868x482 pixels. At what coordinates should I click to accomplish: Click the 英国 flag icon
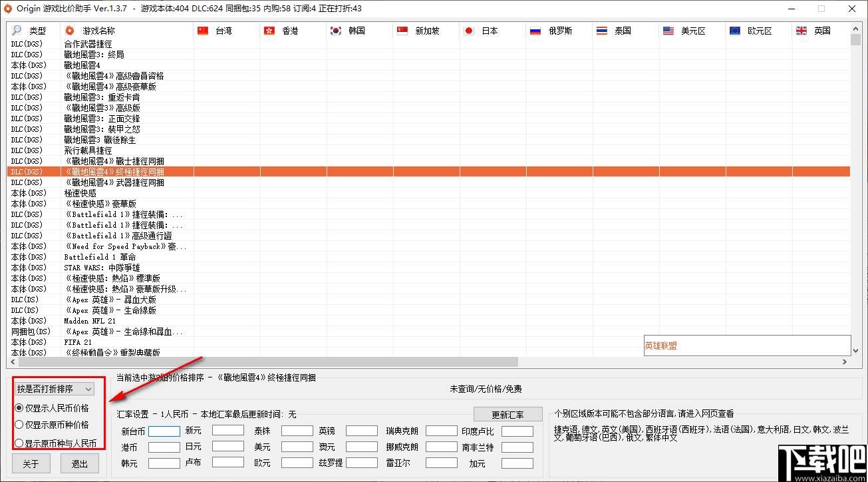(x=801, y=30)
